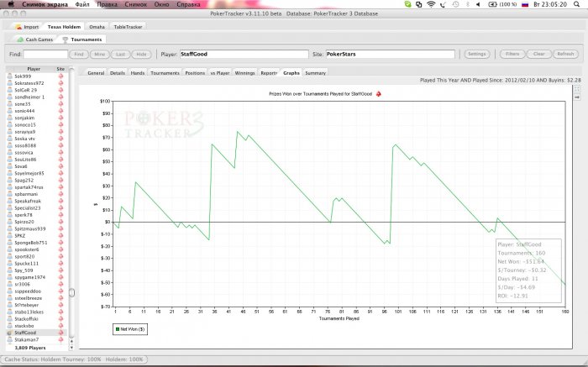Click the PokerStars site icon for Sokratess972
Screen dimensions: 588x367
[x=60, y=83]
